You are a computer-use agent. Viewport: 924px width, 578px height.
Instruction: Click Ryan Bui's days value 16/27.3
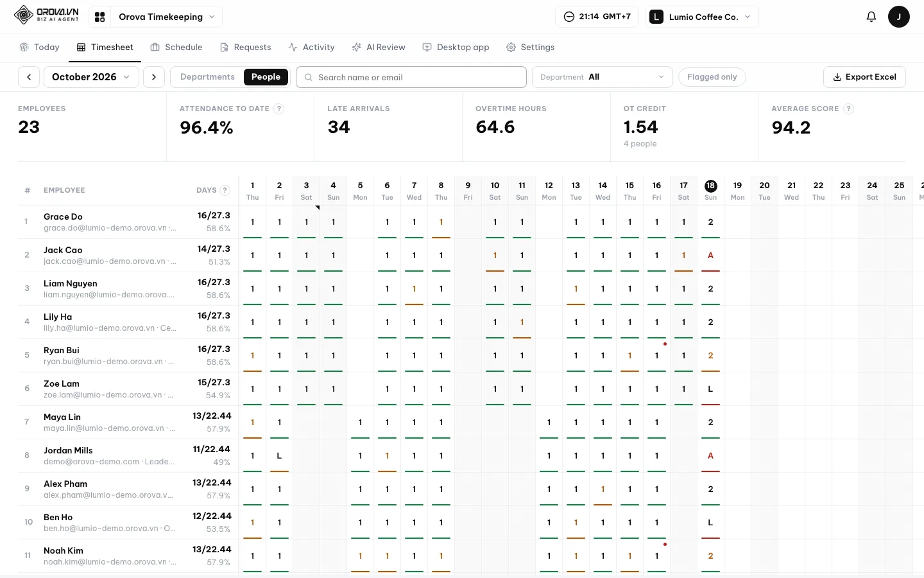[x=214, y=349]
